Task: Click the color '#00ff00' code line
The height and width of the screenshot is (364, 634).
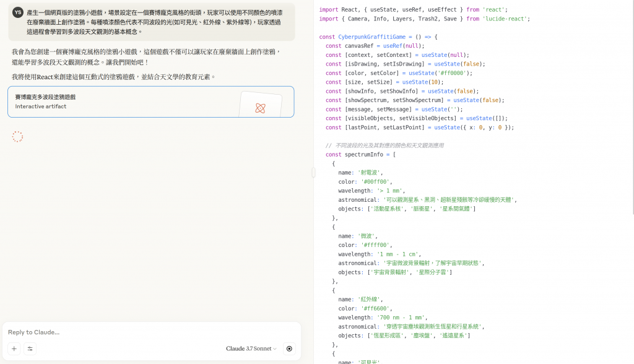Action: pos(365,181)
